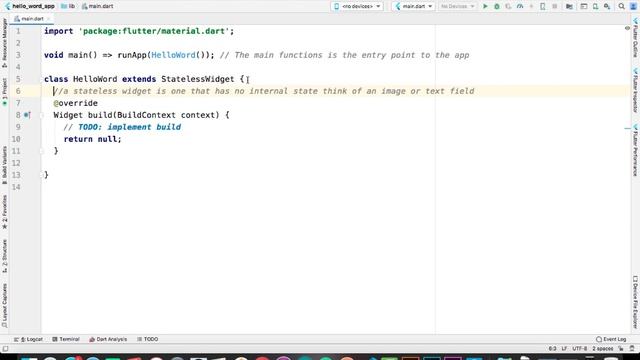Click the user account icon at top right
This screenshot has width=640, height=360.
pos(633,6)
